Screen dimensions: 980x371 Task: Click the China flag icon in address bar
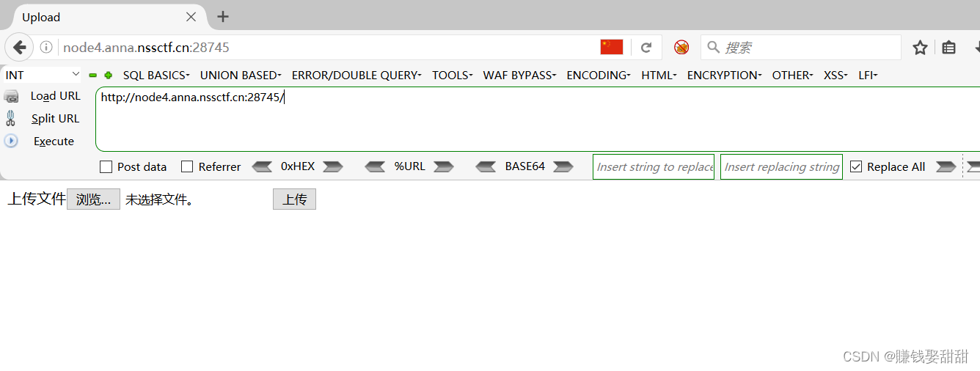point(612,47)
